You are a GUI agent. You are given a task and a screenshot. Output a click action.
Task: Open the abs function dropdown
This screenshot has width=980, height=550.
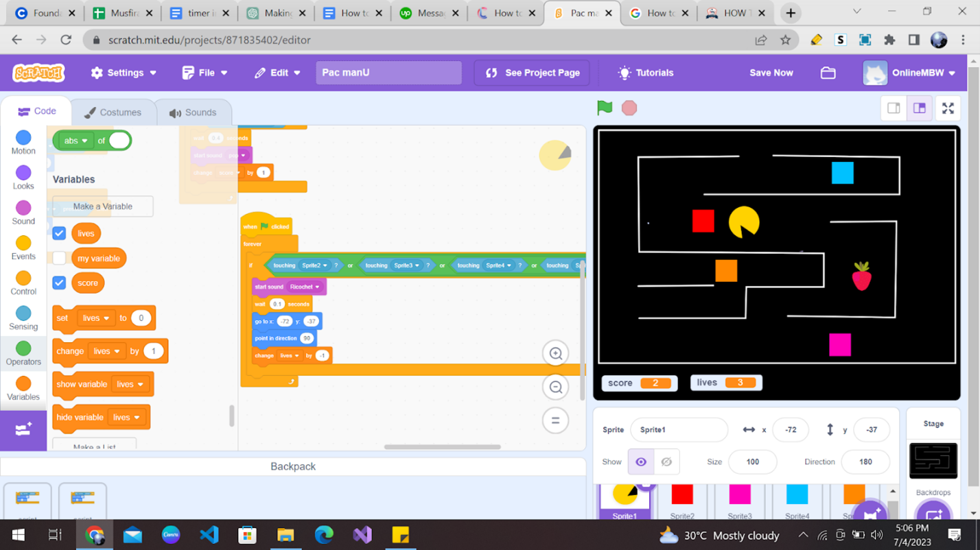(76, 141)
